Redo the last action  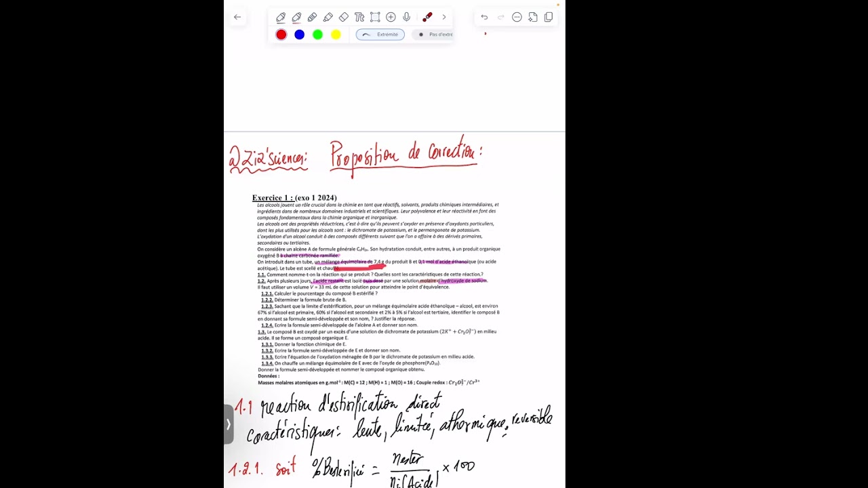pyautogui.click(x=500, y=17)
